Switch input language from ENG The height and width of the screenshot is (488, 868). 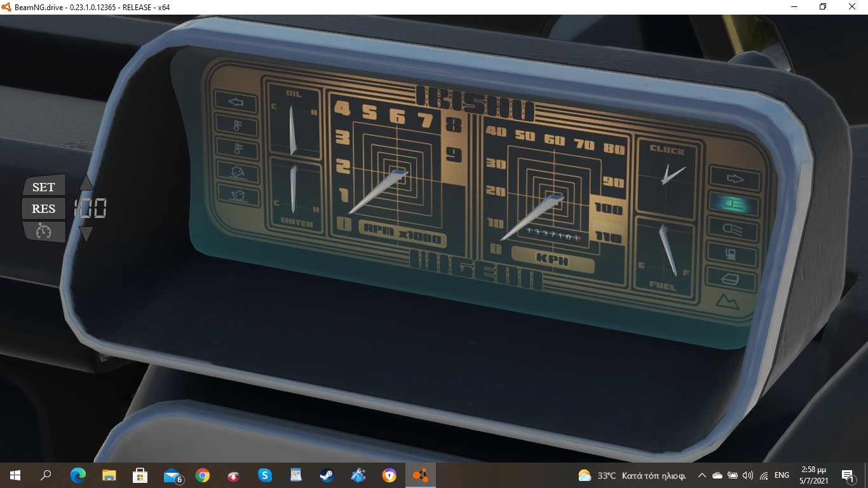pos(782,475)
